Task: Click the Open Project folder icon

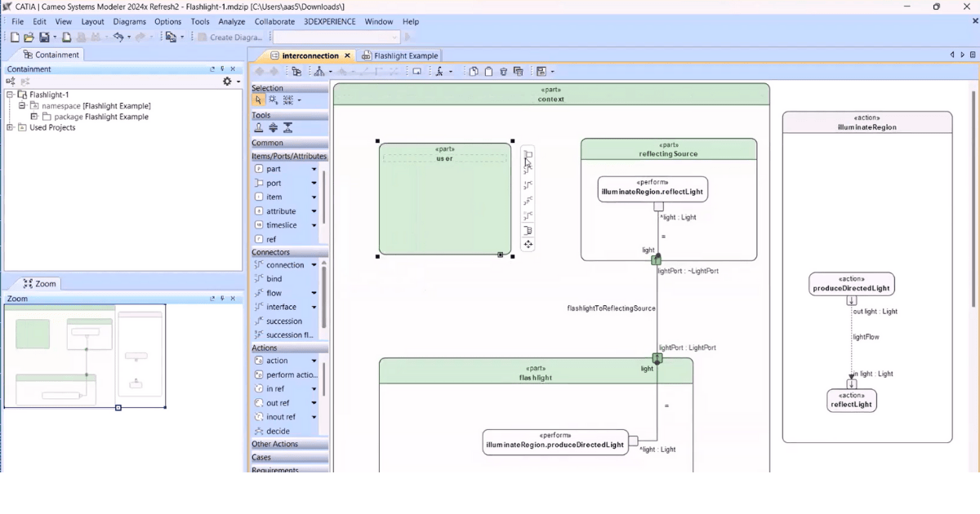Action: click(x=29, y=37)
